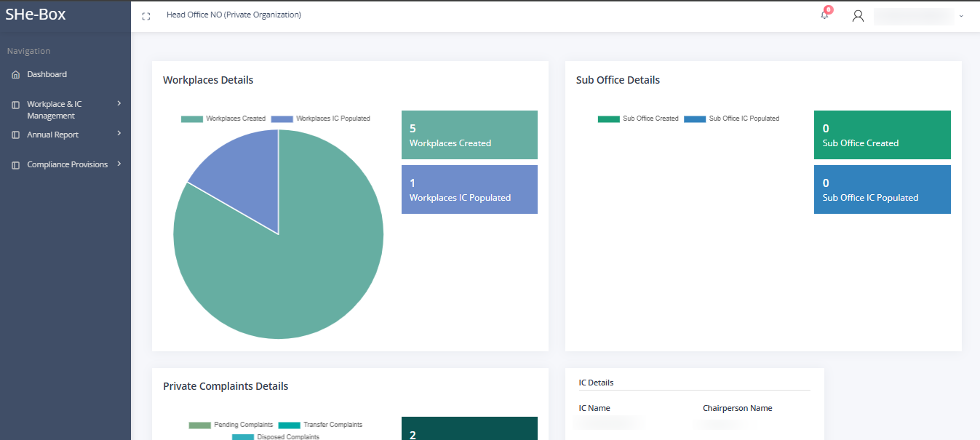Expand the Compliance Provisions submenu arrow
The image size is (980, 440).
pyautogui.click(x=119, y=164)
